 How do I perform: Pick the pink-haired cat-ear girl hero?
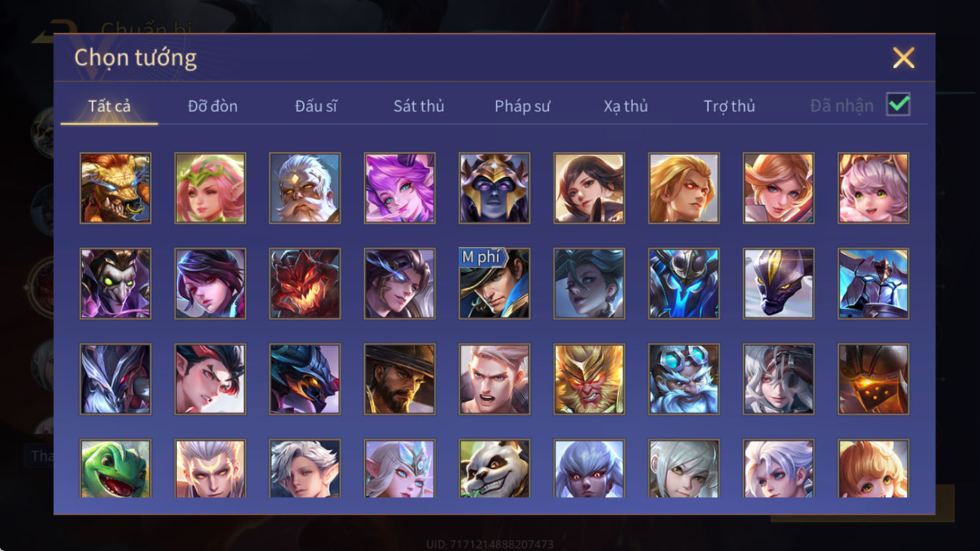pos(874,188)
